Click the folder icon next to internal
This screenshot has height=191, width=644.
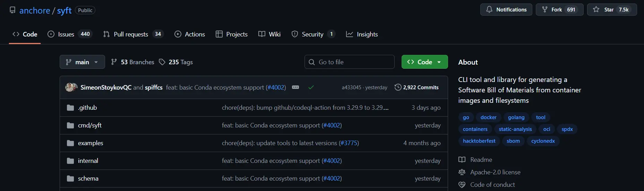click(70, 161)
